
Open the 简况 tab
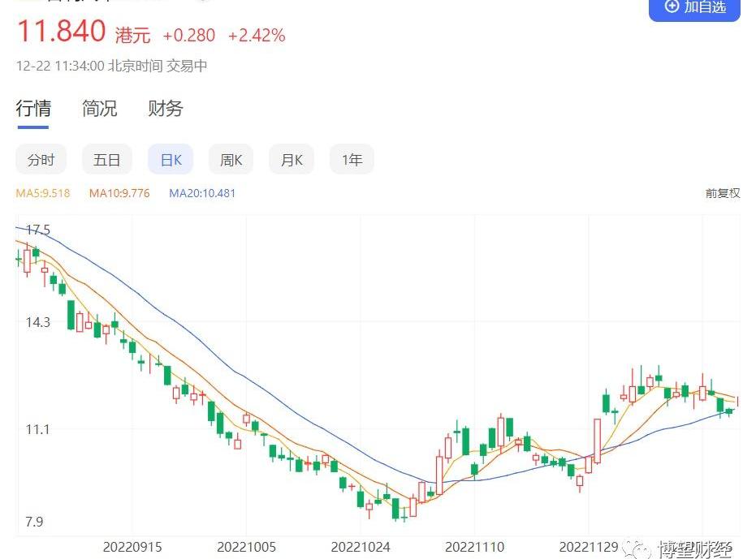coord(99,108)
